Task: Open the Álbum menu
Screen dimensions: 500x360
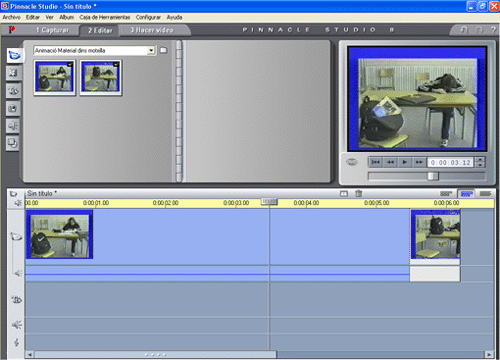Action: [x=66, y=17]
